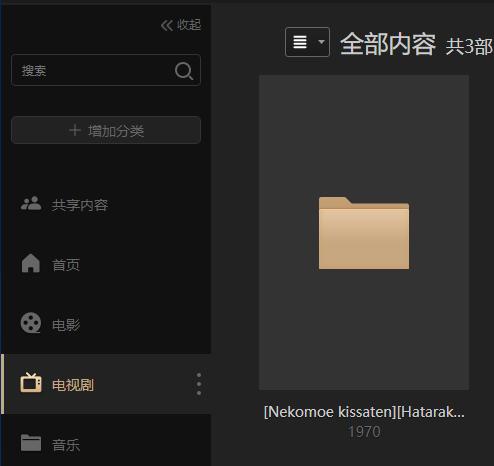Click the search magnifier icon
The image size is (494, 466).
(x=184, y=71)
